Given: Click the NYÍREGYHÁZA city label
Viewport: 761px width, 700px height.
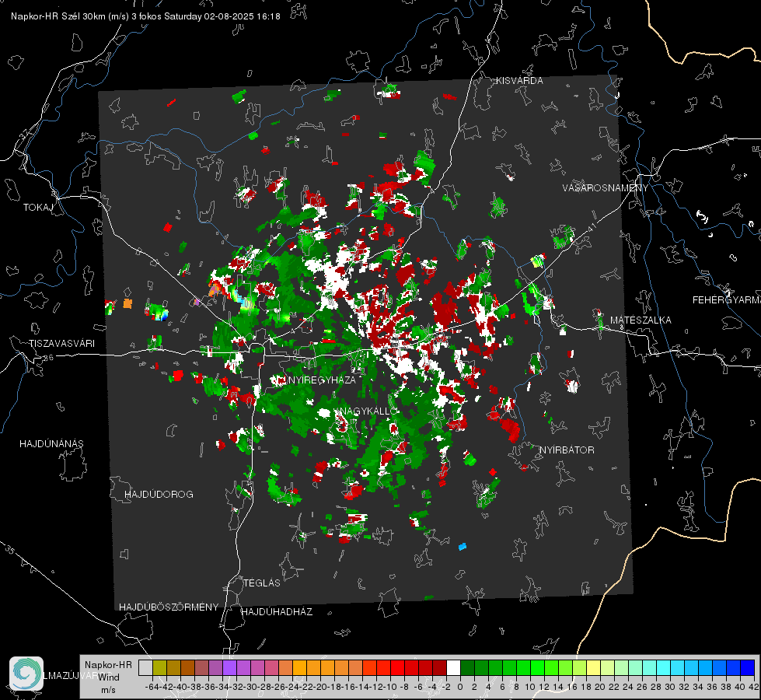Looking at the screenshot, I should pyautogui.click(x=322, y=380).
